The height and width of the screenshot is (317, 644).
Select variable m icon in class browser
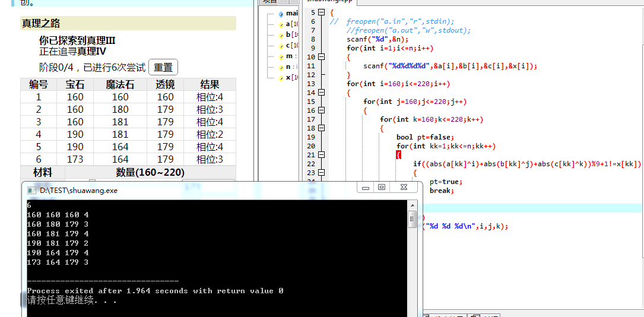coord(281,56)
